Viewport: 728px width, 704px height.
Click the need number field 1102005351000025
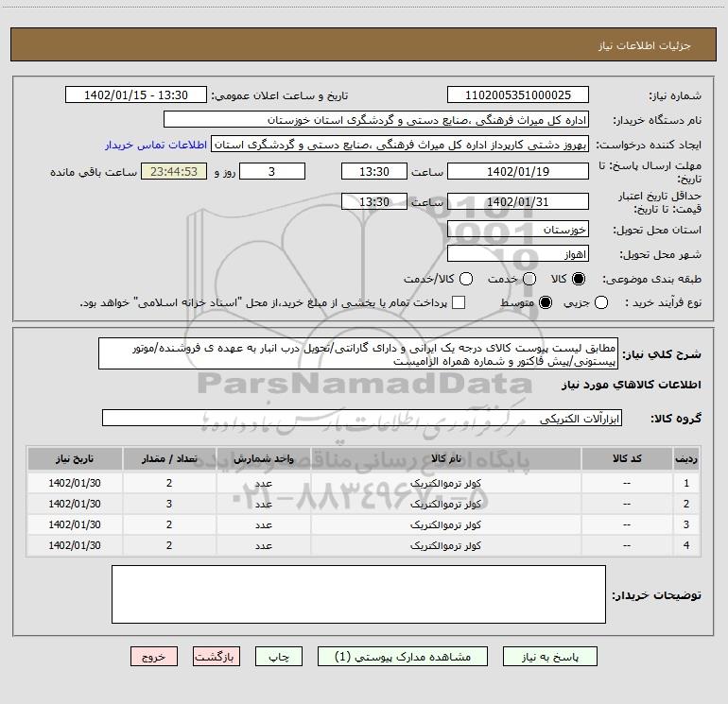(518, 95)
